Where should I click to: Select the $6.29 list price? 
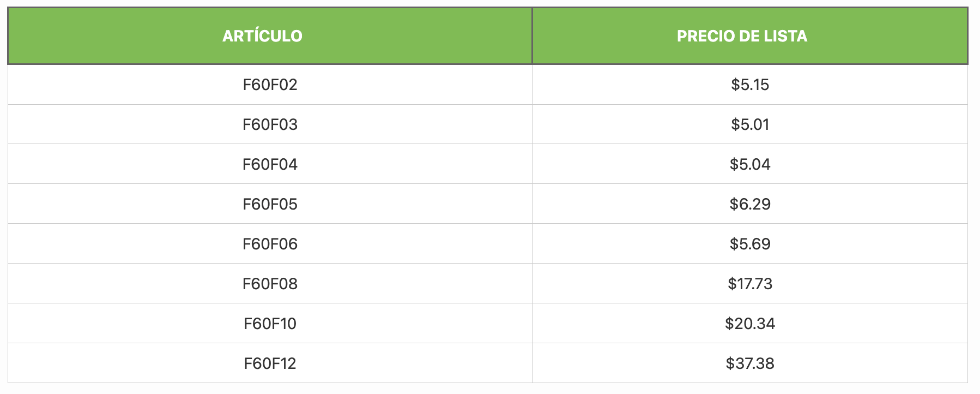750,204
